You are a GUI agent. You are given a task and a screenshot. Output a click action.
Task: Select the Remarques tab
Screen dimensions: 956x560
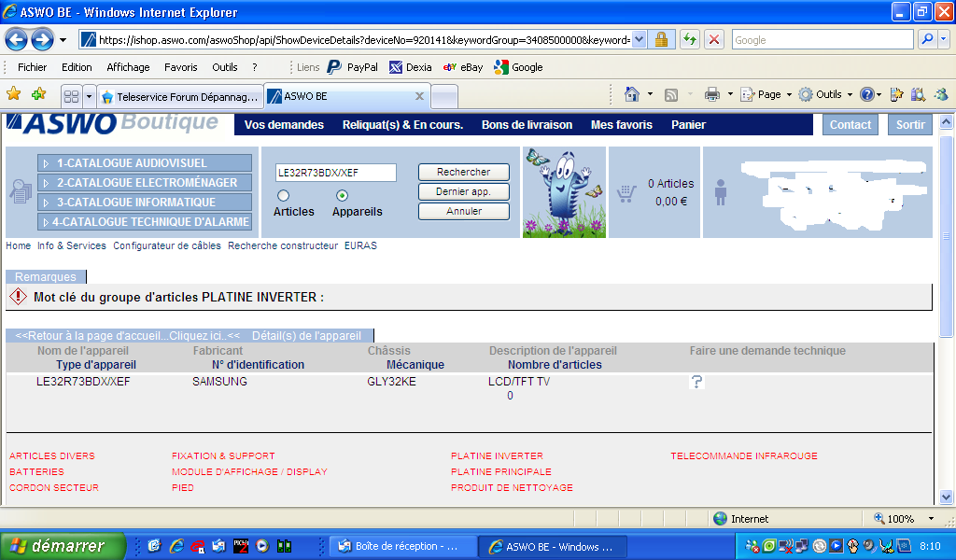tap(46, 276)
